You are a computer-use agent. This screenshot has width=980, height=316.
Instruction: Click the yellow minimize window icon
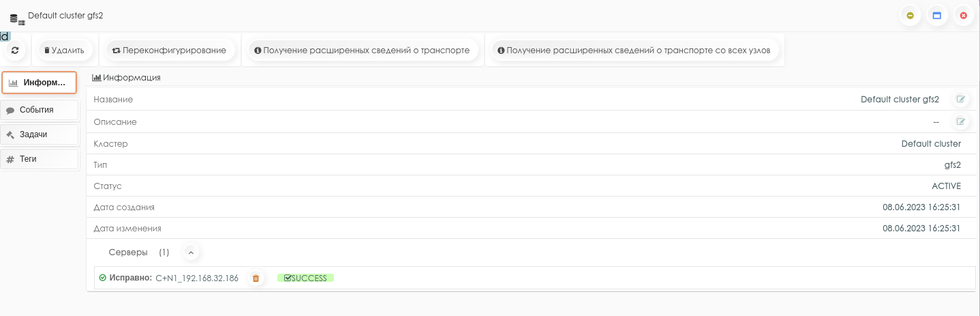(x=910, y=15)
